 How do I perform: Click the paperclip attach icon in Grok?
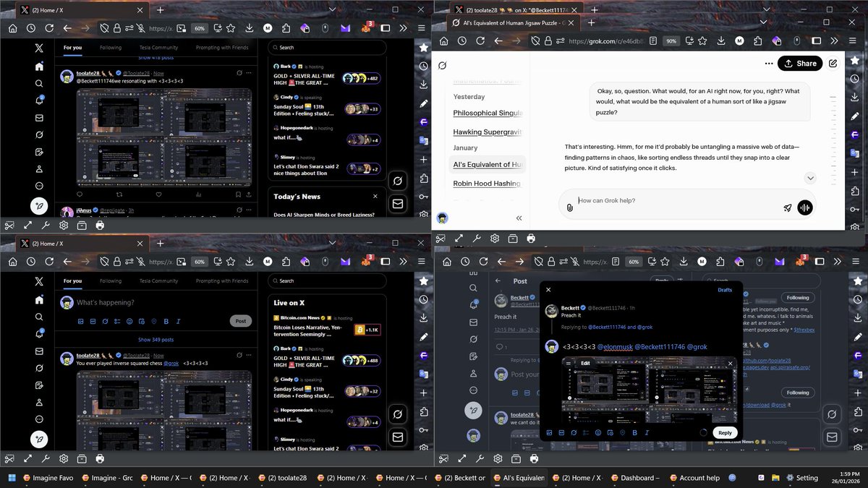(570, 207)
